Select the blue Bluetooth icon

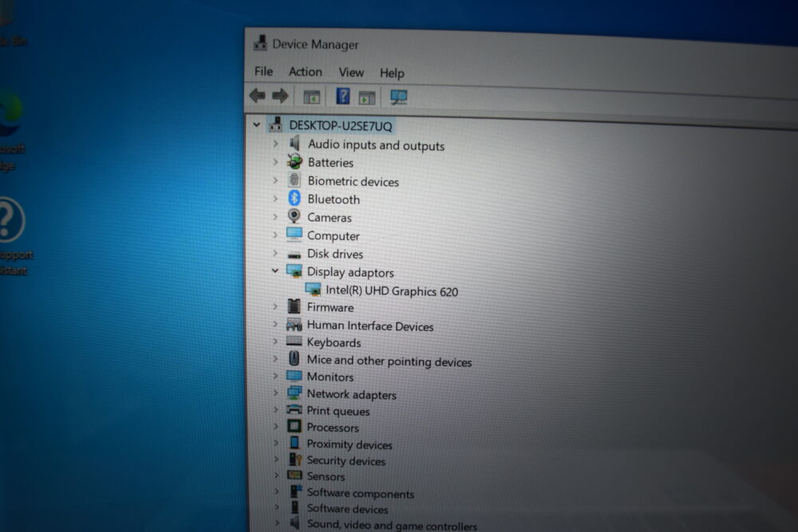(294, 198)
